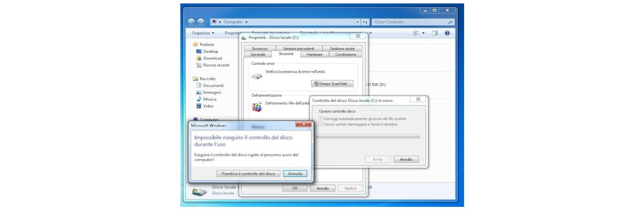
Task: Click the drive icon in the Proprietà title bar
Action: point(244,38)
